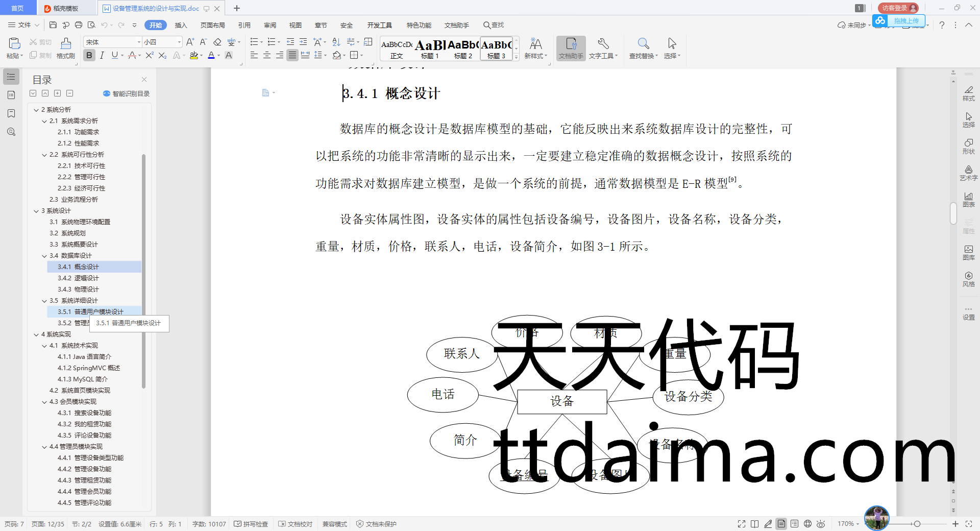Click the save icon in quick access toolbar
The image size is (980, 531).
(x=53, y=25)
